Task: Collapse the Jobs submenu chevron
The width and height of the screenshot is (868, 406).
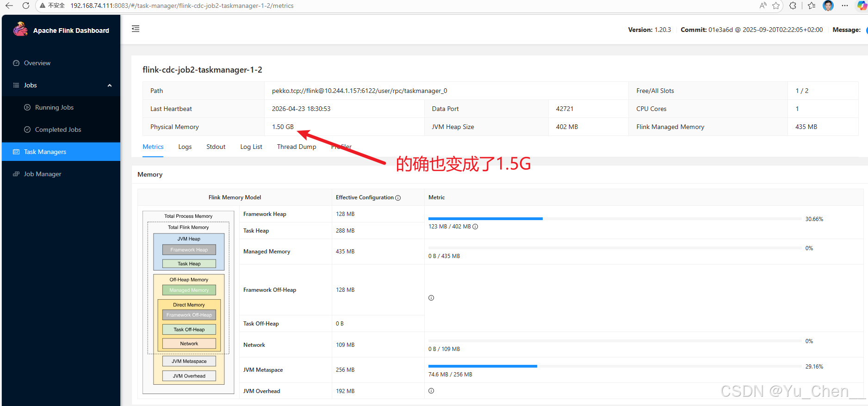Action: point(110,86)
